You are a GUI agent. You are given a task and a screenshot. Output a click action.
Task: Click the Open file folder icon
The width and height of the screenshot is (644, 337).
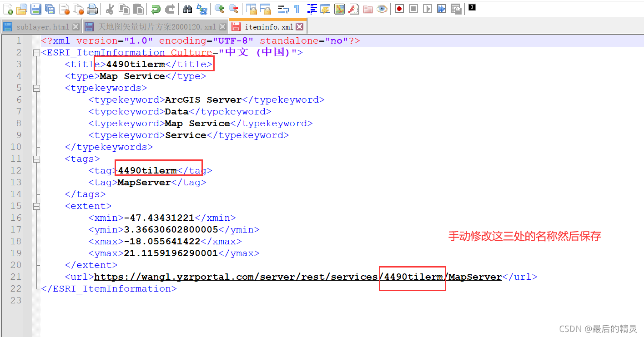click(22, 9)
